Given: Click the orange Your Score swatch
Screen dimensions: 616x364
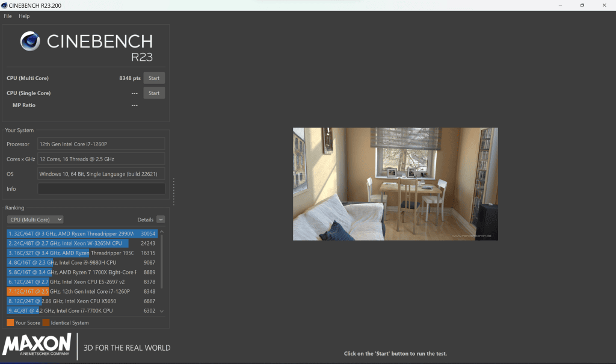Looking at the screenshot, I should tap(10, 323).
